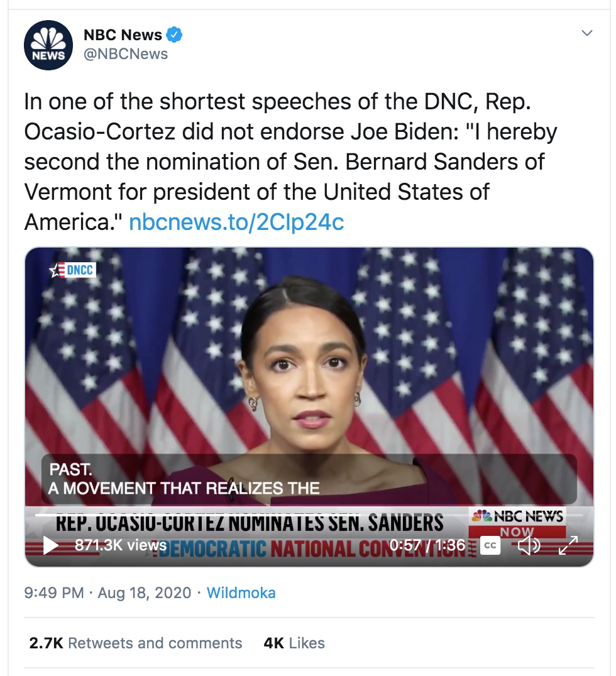The image size is (616, 676).
Task: Toggle closed captions with CC button
Action: click(490, 545)
